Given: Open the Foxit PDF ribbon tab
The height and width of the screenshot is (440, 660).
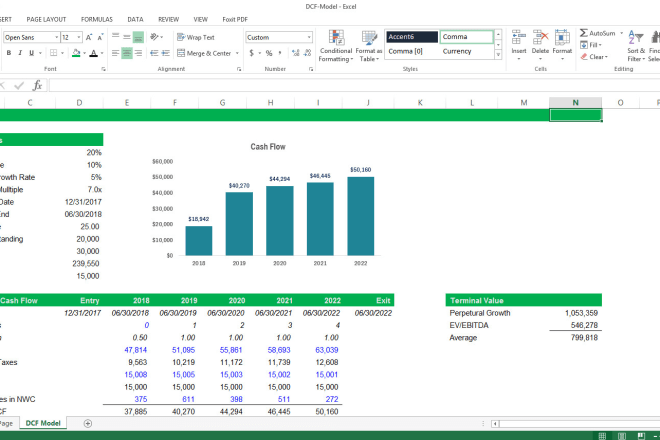Looking at the screenshot, I should click(x=235, y=19).
